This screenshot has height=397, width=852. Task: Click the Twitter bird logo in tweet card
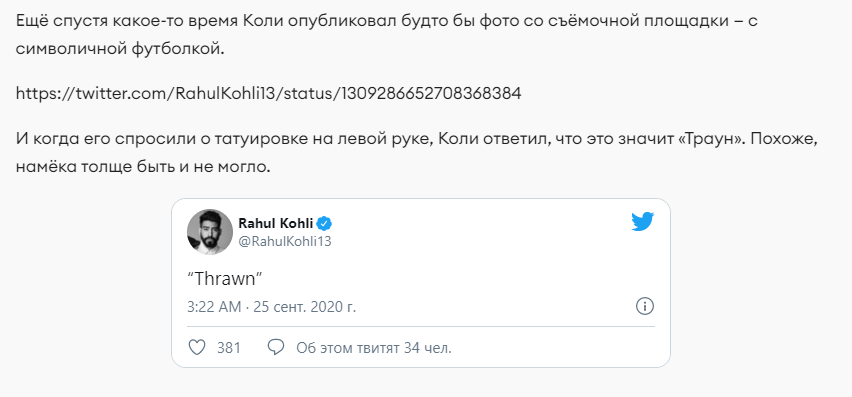coord(642,222)
